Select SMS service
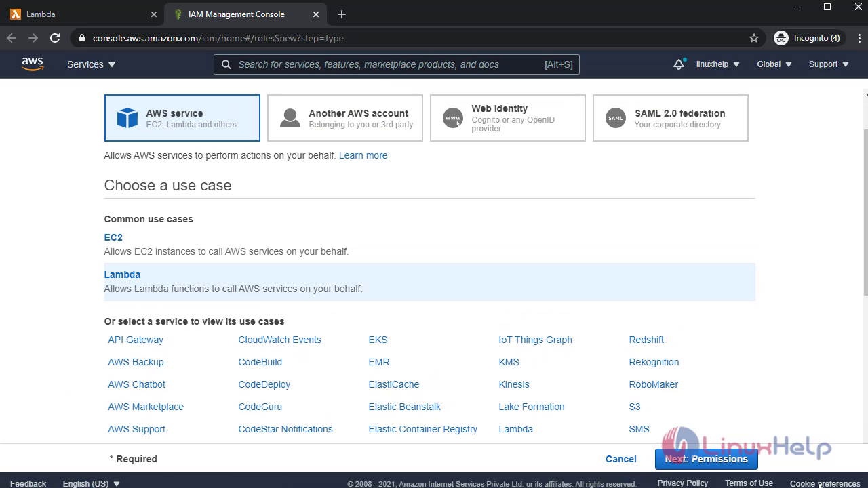The image size is (868, 488). (639, 429)
